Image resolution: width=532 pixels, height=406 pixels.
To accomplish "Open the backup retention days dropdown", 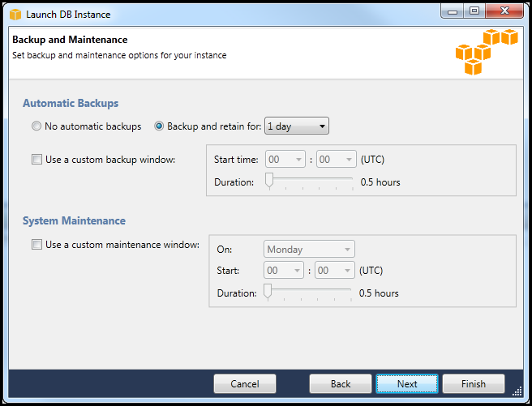I will click(x=297, y=126).
